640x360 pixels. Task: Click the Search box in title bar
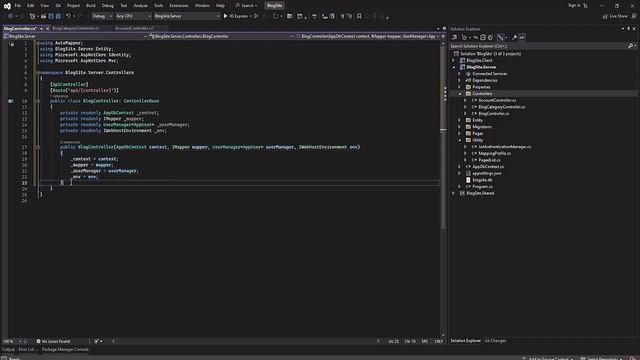(x=246, y=6)
